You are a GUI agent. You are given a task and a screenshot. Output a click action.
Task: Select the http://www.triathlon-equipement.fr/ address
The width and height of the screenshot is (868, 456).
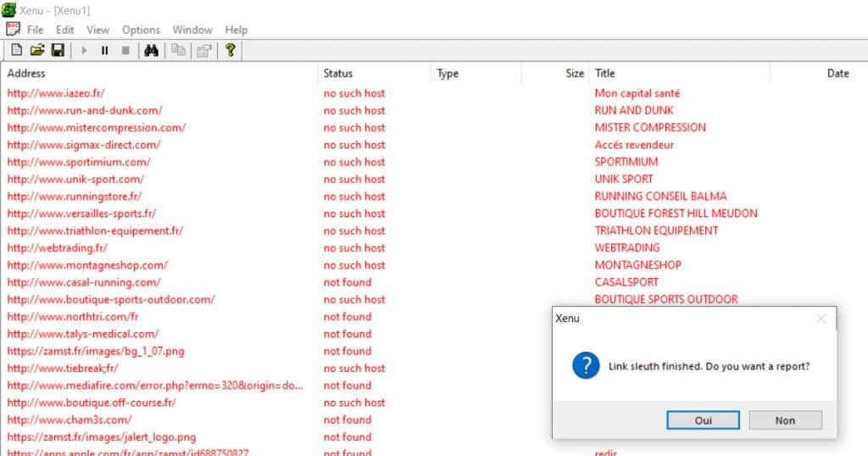tap(95, 231)
